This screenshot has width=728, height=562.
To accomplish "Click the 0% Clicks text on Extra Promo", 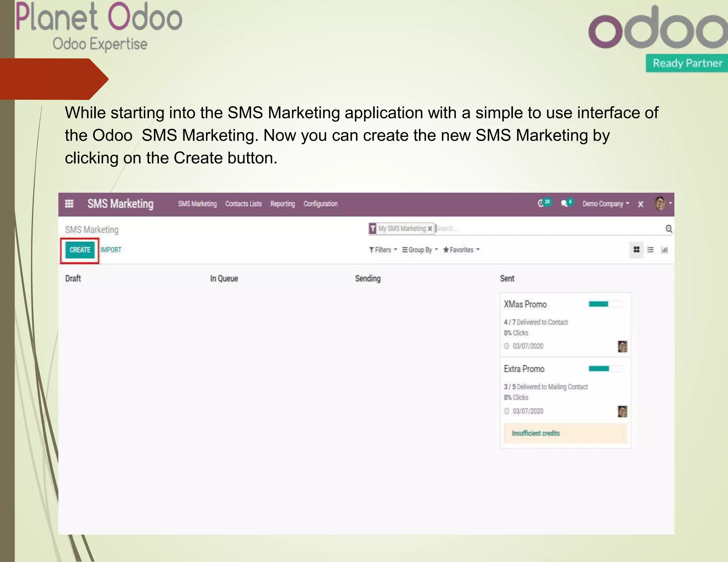I will click(516, 398).
